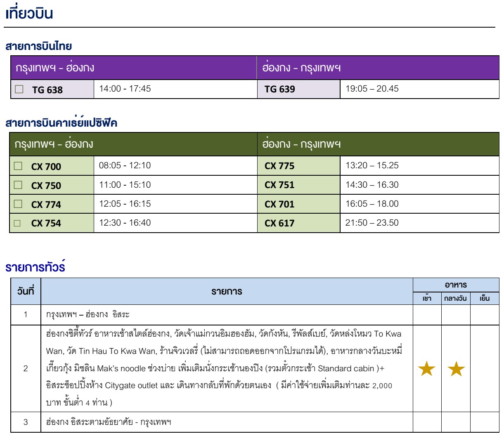This screenshot has height=436, width=504.
Task: Click the green ฮ่องกง - กรุงเทพฯ header
Action: (378, 144)
